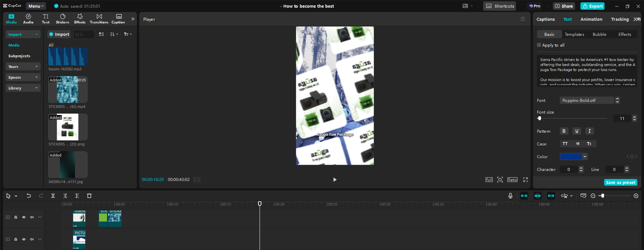644x250 pixels.
Task: Click the Split clip icon
Action: coord(53,196)
